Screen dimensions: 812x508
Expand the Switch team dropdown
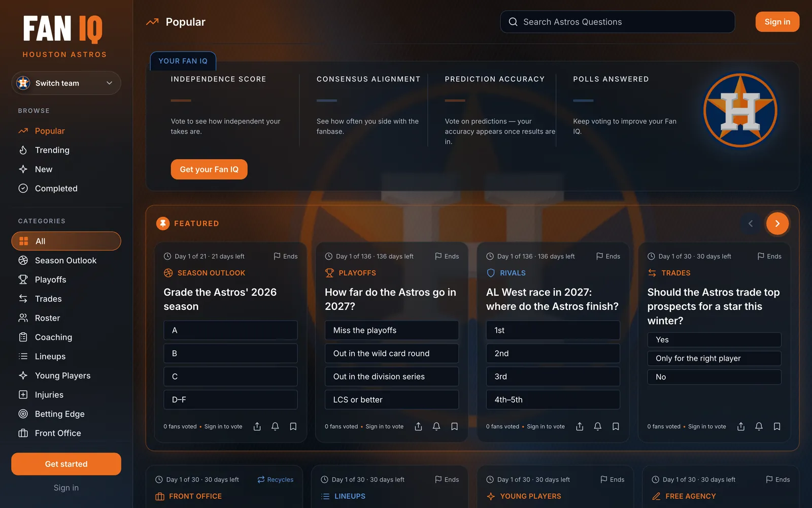66,83
